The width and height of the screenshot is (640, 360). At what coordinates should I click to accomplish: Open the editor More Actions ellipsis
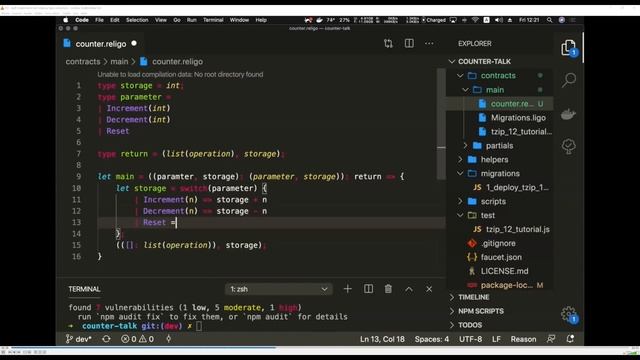(x=429, y=43)
